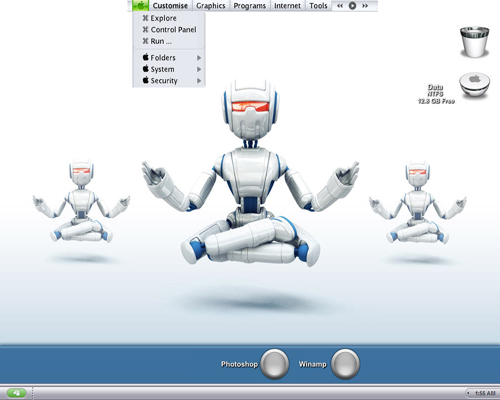Open the trash can desktop icon
Viewport: 500px width, 400px height.
click(474, 42)
